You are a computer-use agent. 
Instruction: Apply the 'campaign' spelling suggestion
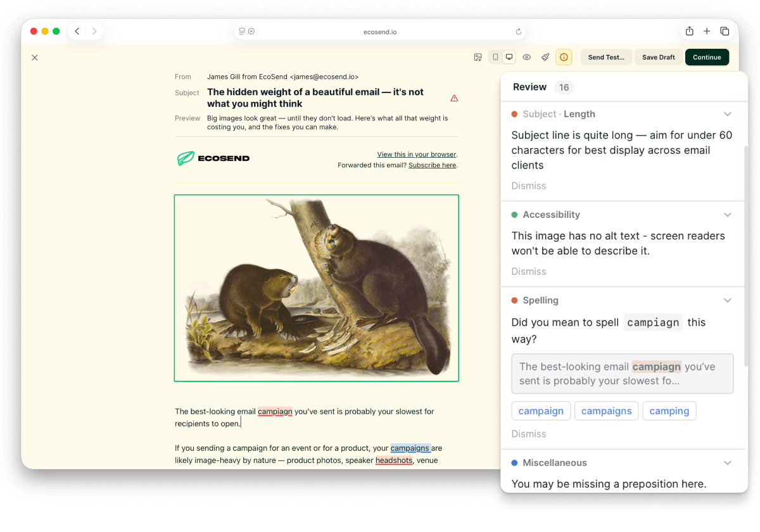point(541,411)
